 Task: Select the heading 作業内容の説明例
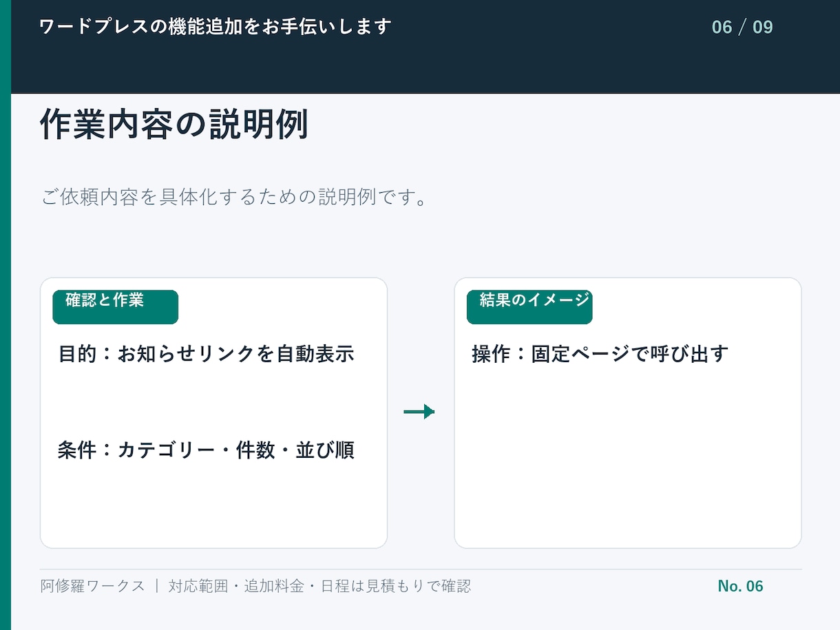(x=174, y=125)
